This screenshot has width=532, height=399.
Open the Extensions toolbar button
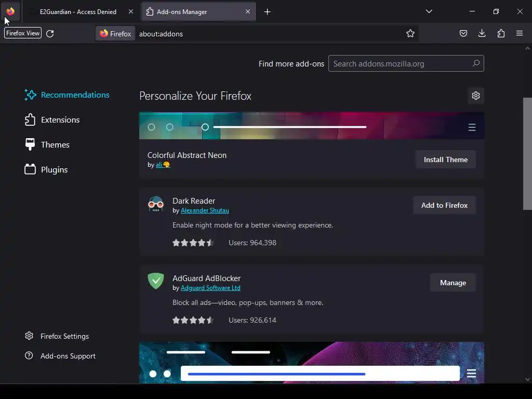coord(501,33)
